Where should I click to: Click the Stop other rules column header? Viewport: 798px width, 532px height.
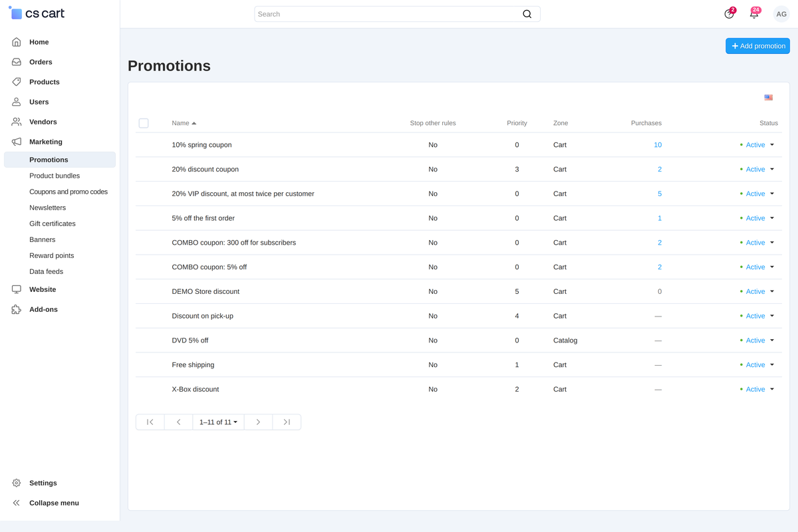433,123
